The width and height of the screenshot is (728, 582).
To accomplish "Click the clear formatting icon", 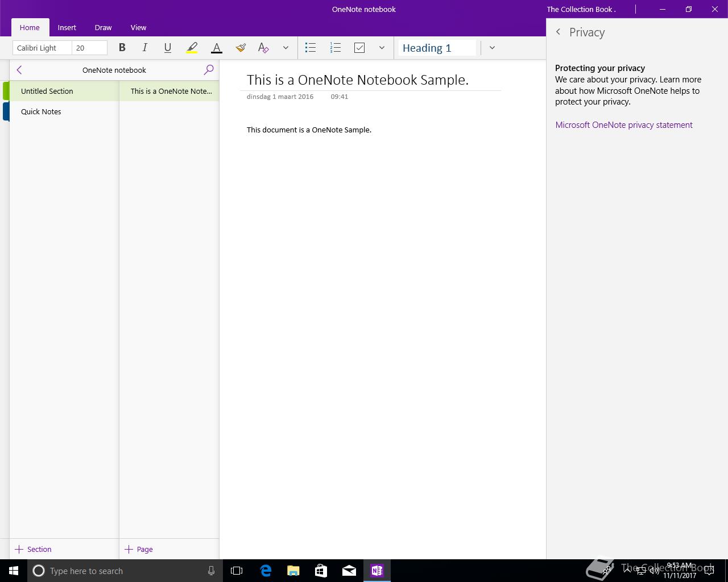I will tap(263, 48).
